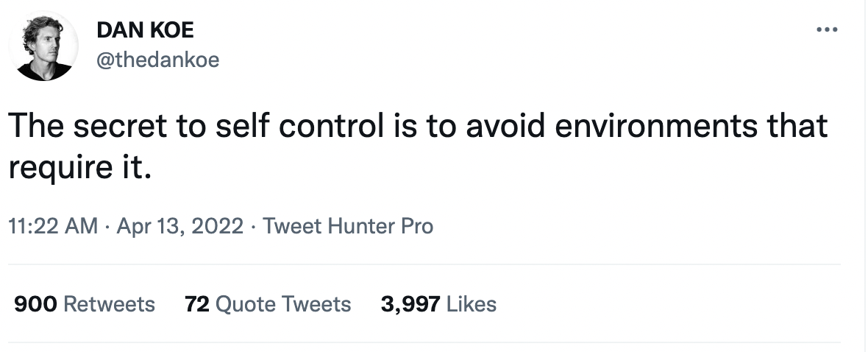Show the Likes label list
The height and width of the screenshot is (352, 868).
coord(472,303)
